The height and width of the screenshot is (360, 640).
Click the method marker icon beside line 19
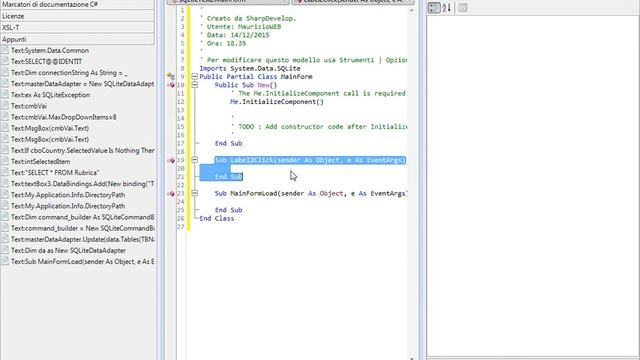(171, 160)
